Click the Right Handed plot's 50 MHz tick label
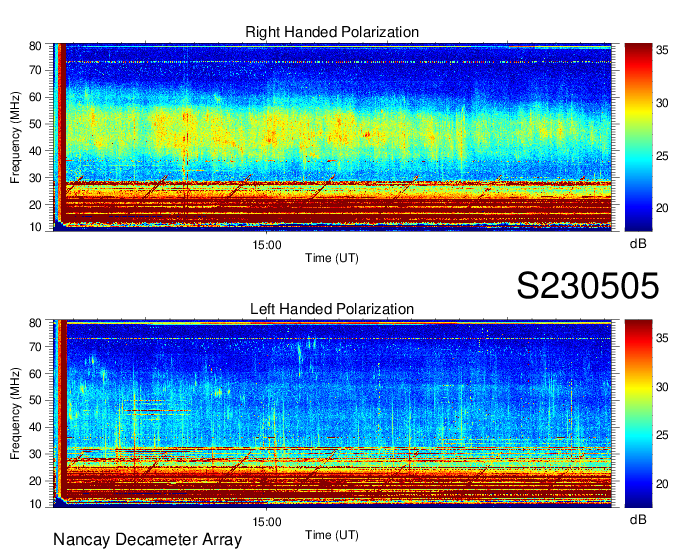This screenshot has height=552, width=680. pos(35,124)
